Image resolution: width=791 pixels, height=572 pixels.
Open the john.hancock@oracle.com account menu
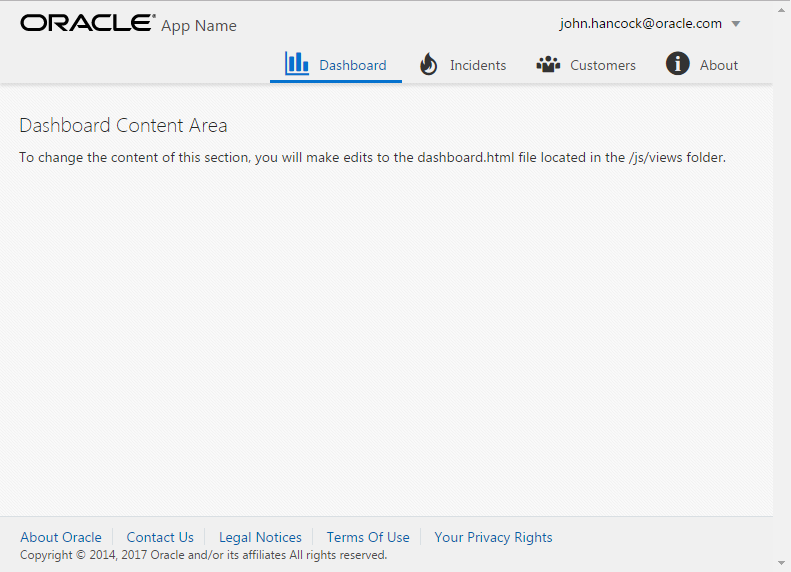pos(640,24)
